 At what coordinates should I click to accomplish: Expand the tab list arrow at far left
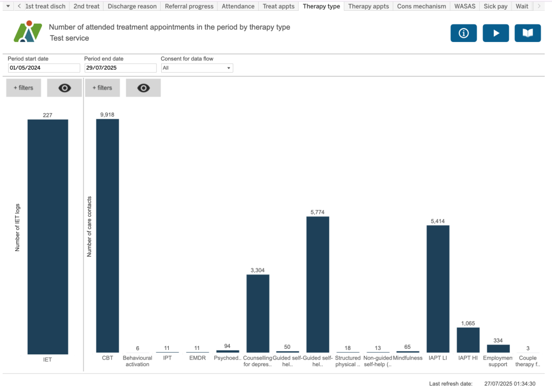tap(7, 6)
